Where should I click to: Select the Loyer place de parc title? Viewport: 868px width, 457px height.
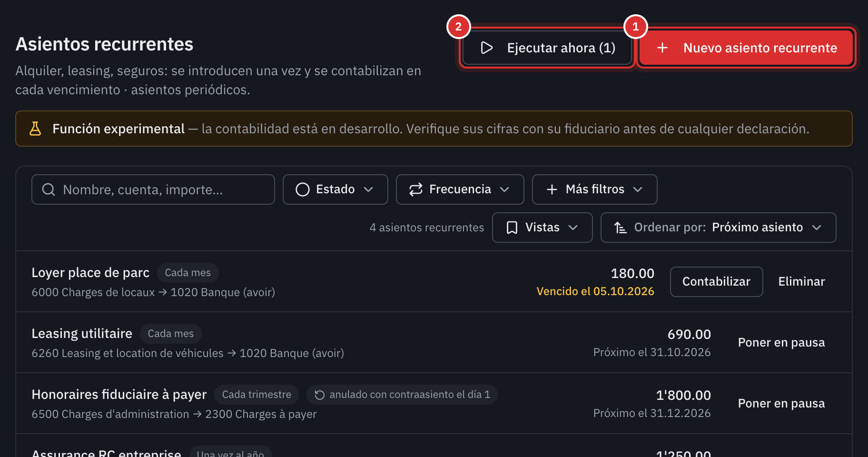[90, 273]
